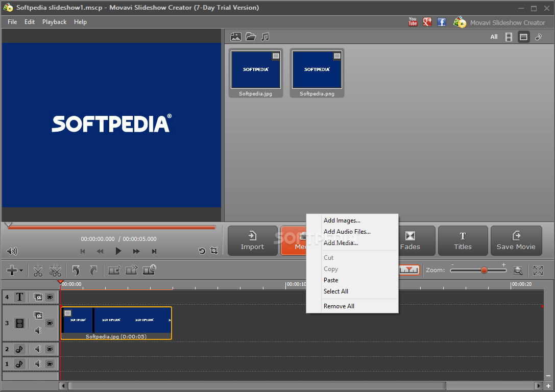Open the Playback menu
This screenshot has height=392, width=555.
pos(54,22)
